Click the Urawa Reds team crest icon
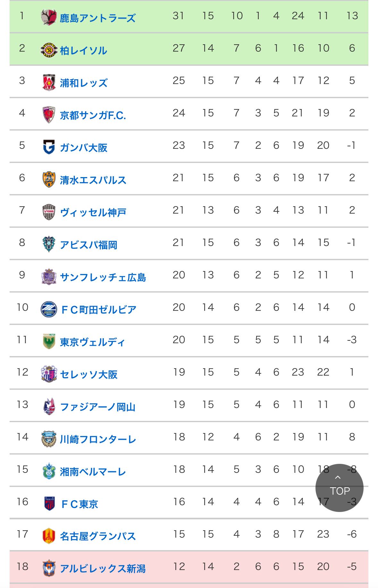 (49, 82)
